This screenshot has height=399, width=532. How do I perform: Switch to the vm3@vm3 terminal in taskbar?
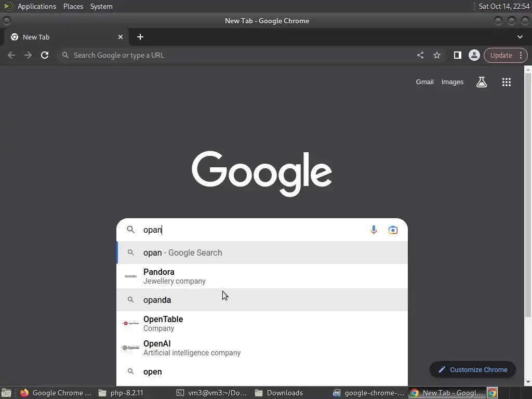[212, 393]
